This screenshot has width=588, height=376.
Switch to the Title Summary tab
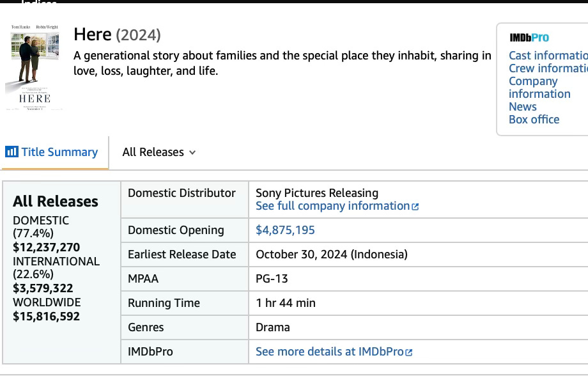tap(55, 152)
